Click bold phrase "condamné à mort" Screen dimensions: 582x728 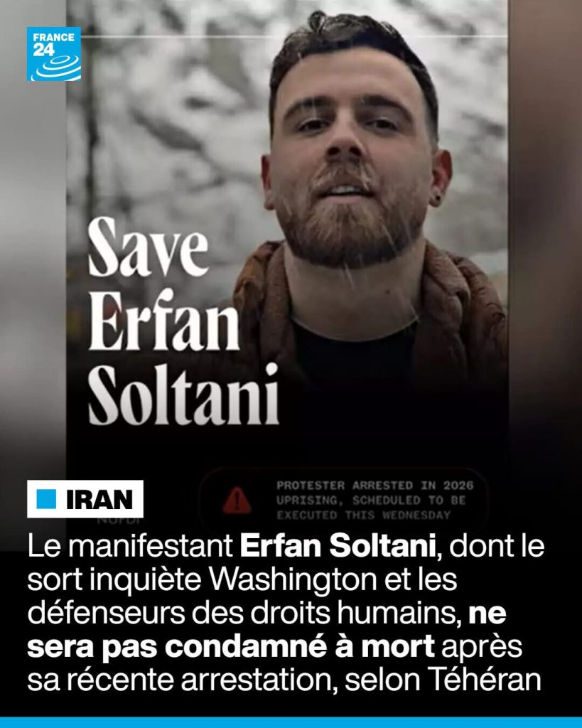(x=300, y=647)
